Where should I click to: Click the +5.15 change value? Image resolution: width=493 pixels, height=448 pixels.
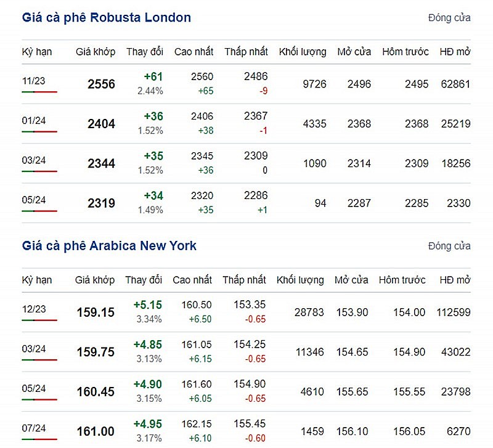148,305
